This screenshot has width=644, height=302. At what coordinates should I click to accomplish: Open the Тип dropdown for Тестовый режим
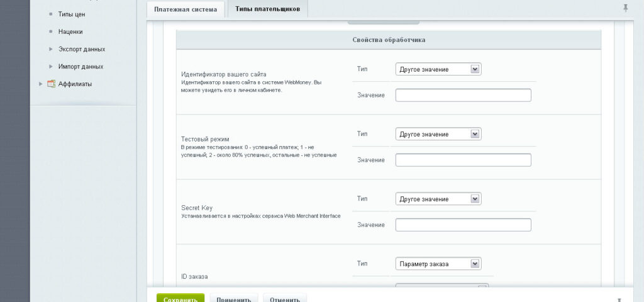pyautogui.click(x=438, y=134)
